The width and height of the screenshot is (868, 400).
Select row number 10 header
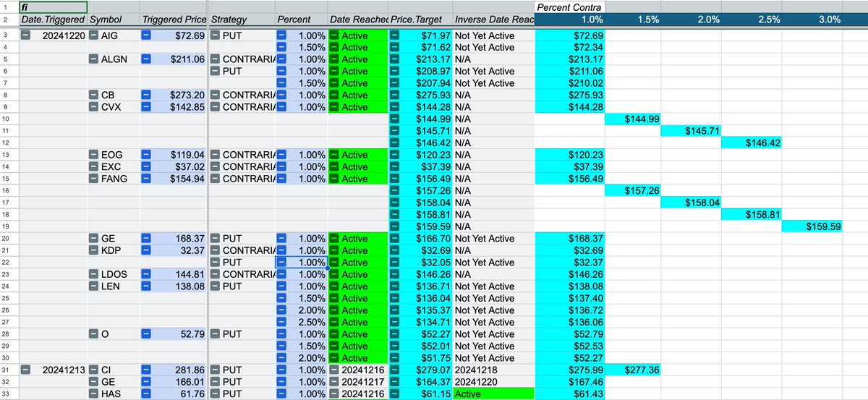(9, 119)
